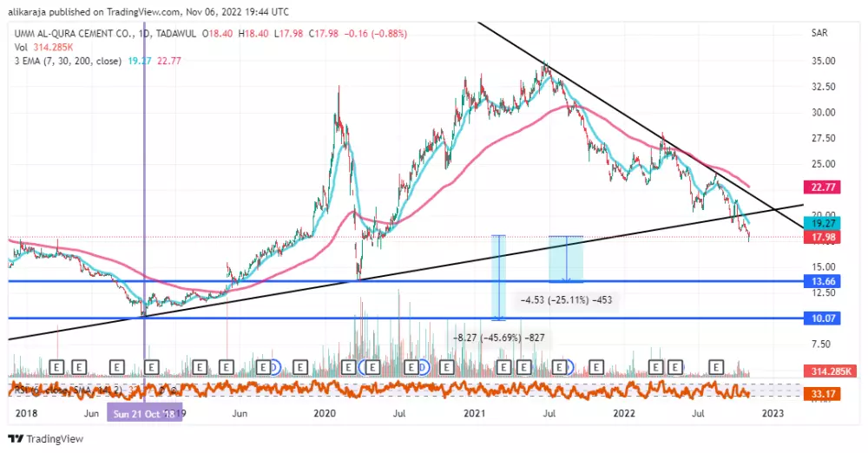Click the 2021 label on the time axis
868x453 pixels.
pos(475,414)
